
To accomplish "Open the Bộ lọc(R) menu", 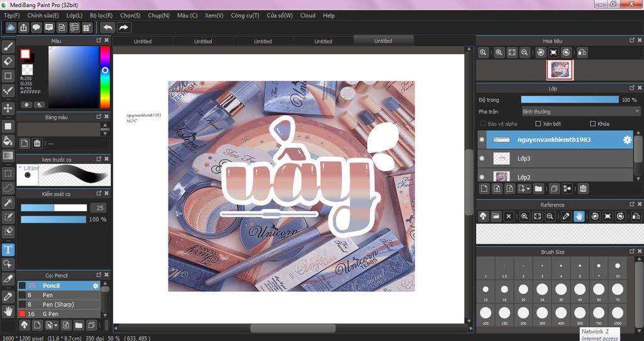I will pyautogui.click(x=101, y=15).
